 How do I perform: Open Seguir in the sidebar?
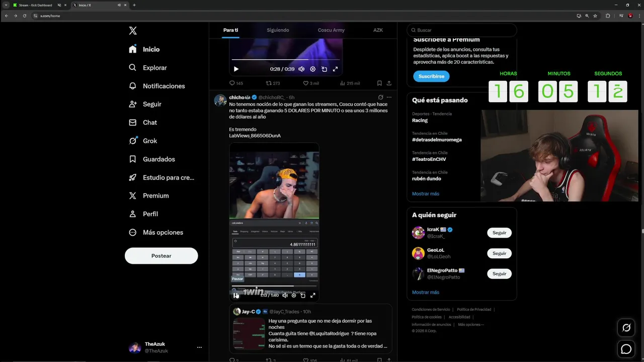click(x=145, y=104)
